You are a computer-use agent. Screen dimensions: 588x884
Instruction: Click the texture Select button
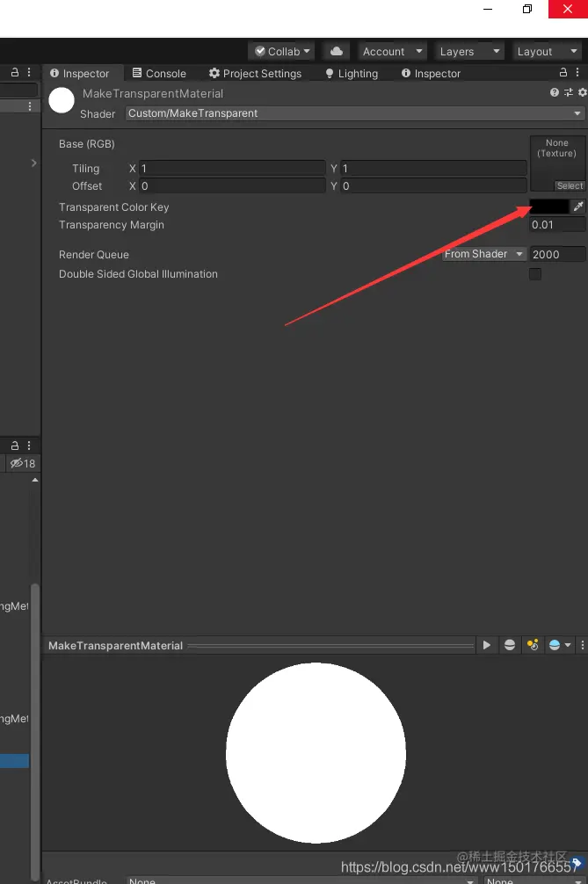point(570,186)
